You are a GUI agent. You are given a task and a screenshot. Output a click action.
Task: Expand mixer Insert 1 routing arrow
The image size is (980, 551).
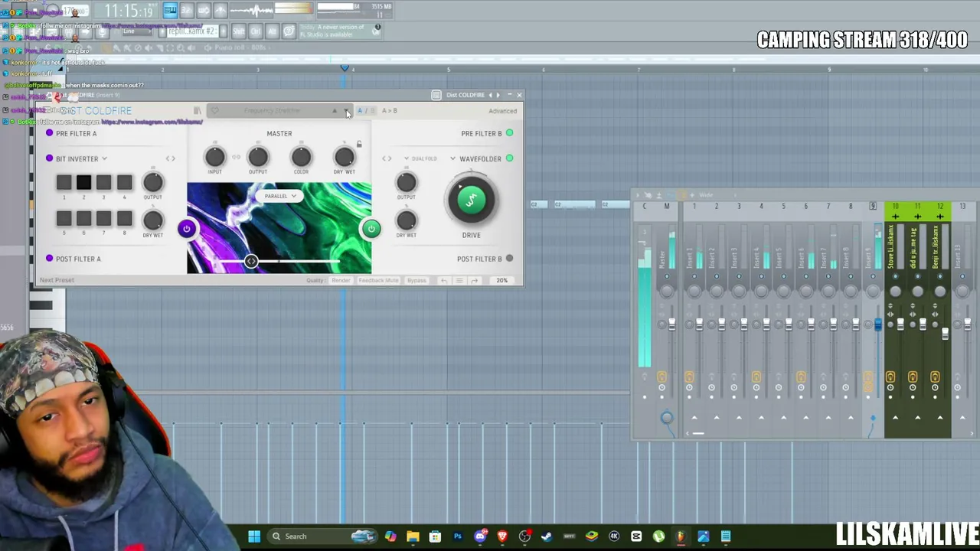694,417
